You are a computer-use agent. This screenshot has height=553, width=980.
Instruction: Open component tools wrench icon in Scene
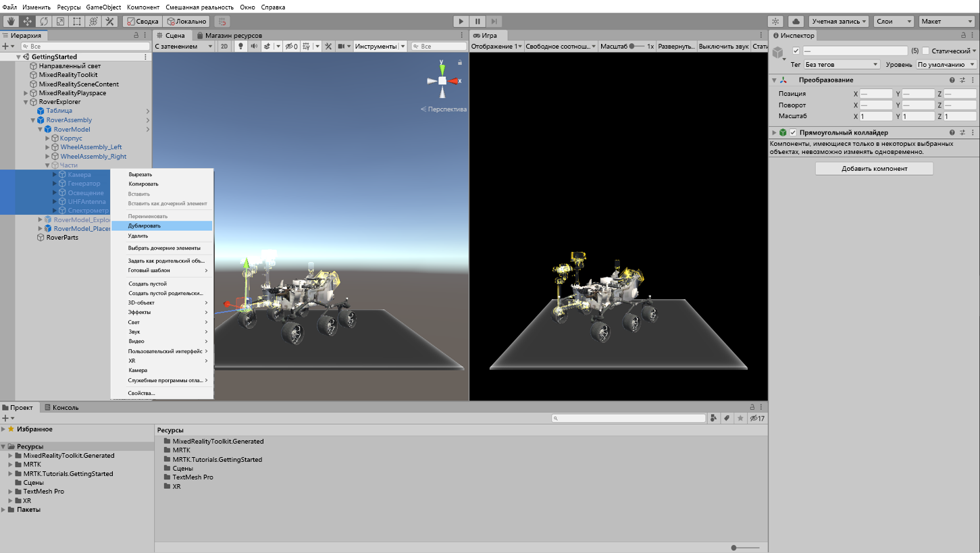point(328,46)
